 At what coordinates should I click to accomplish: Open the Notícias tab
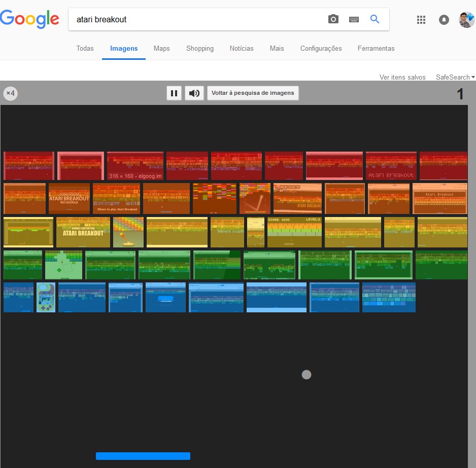242,49
